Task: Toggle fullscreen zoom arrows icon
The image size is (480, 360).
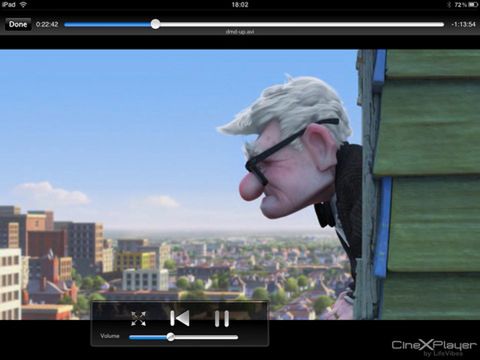Action: click(x=138, y=319)
